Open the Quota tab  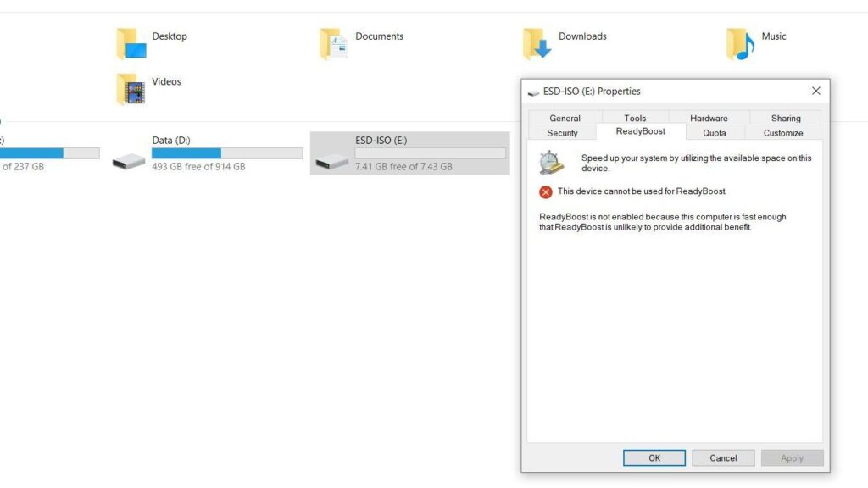point(714,132)
